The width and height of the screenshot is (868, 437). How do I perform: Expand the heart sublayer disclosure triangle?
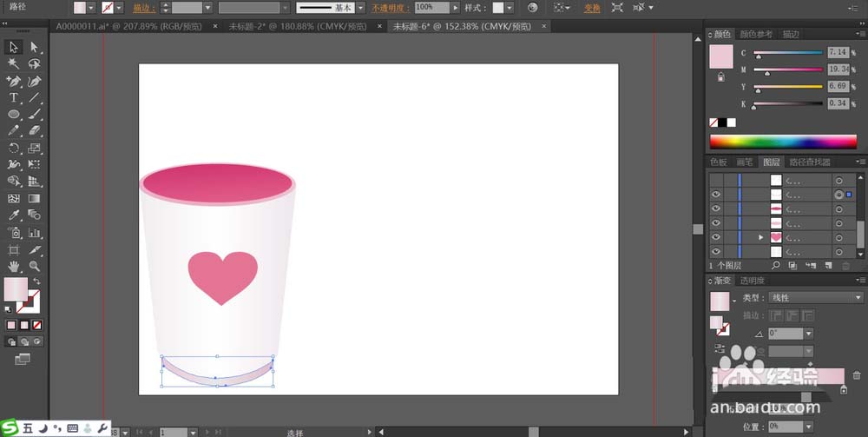click(761, 237)
